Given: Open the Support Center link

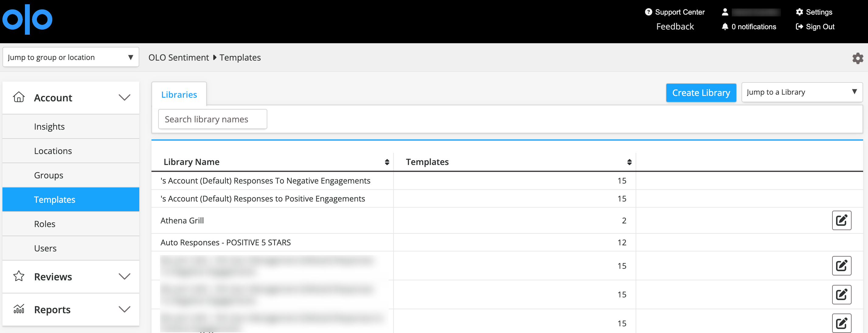Looking at the screenshot, I should point(680,12).
